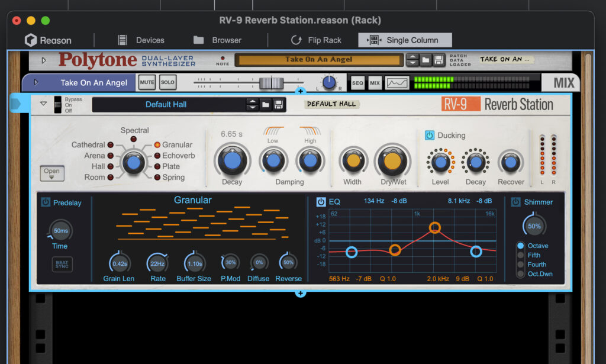Click the mix channel level fader
This screenshot has height=364, width=606.
pyautogui.click(x=271, y=83)
